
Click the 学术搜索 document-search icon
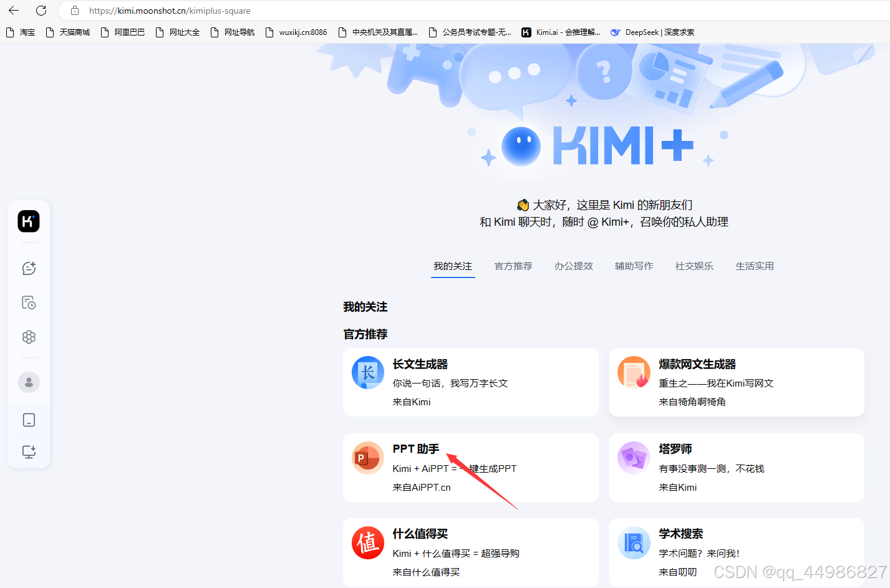634,542
